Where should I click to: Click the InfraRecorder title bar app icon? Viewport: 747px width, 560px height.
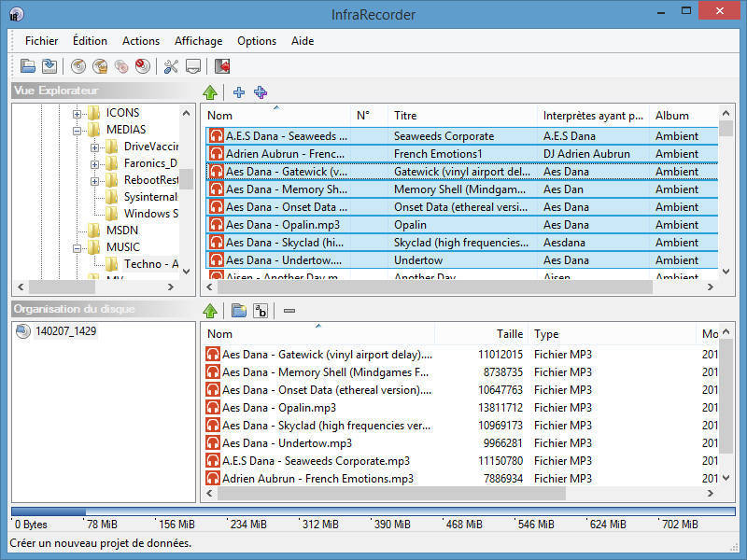coord(16,14)
